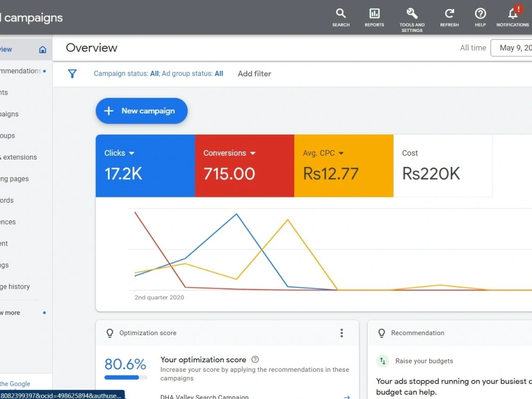
Task: Click the optimization score help icon
Action: click(x=255, y=359)
